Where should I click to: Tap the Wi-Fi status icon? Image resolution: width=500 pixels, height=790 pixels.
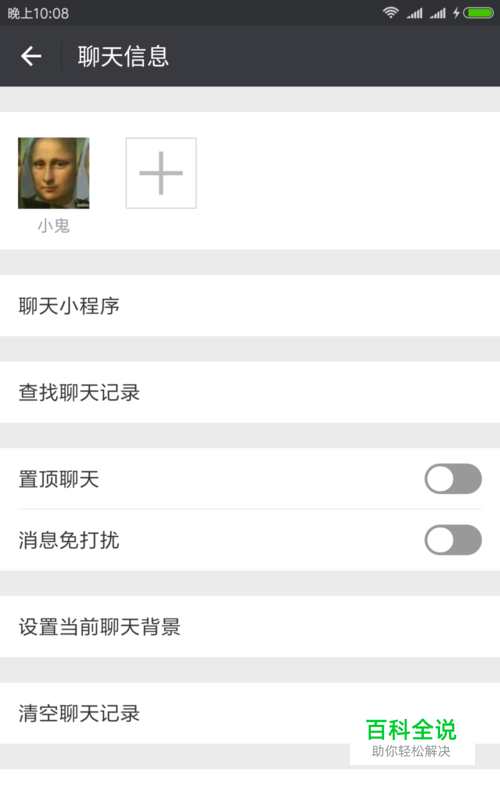[x=391, y=13]
